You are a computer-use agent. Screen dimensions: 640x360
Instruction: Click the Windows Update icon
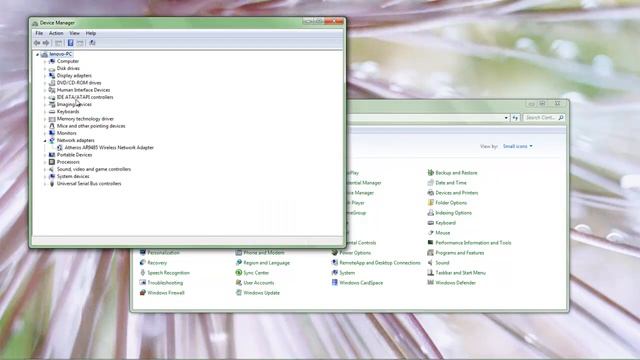[x=239, y=293]
